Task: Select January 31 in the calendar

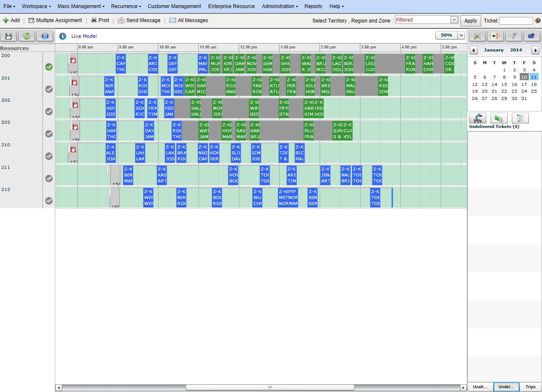Action: (x=524, y=98)
